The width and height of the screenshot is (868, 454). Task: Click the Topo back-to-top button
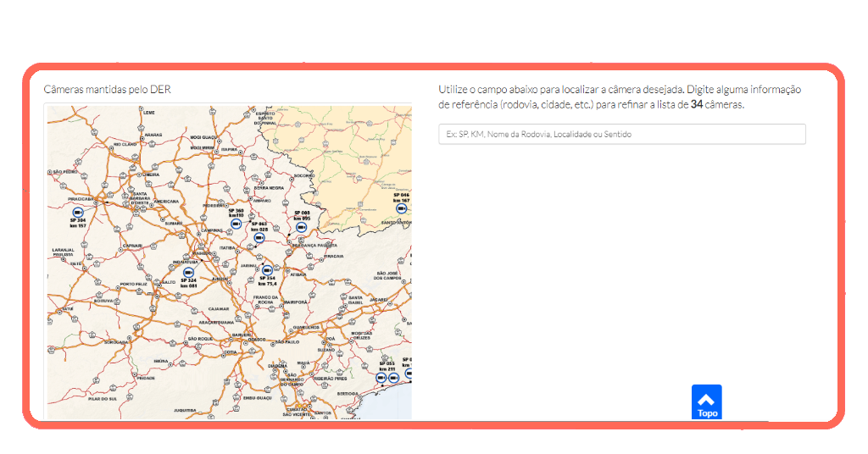706,402
